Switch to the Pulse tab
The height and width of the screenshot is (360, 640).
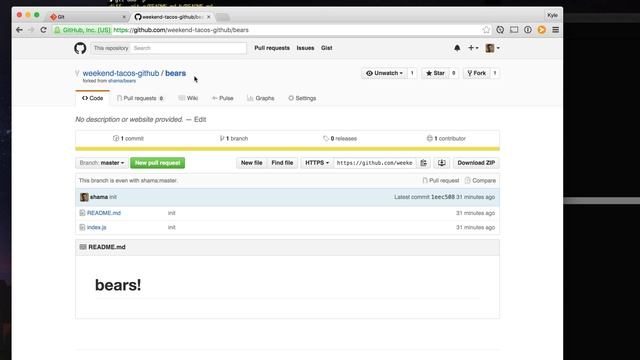click(x=223, y=98)
